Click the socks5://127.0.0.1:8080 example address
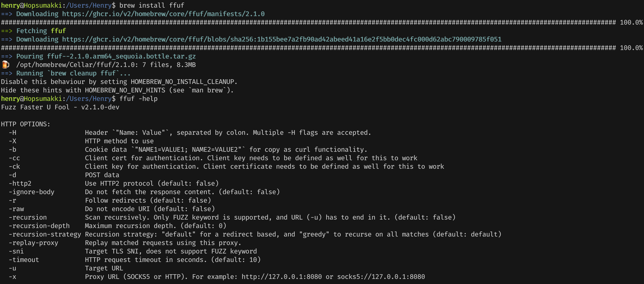 (x=381, y=277)
